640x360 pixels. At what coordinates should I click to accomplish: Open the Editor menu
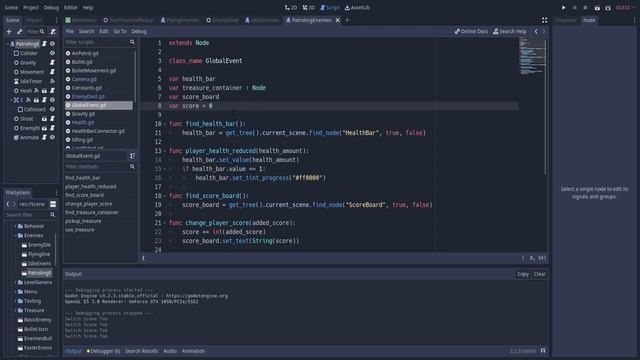click(x=71, y=7)
